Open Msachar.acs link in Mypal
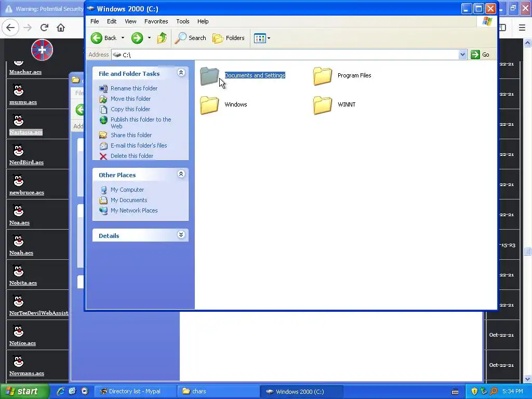This screenshot has height=399, width=532. click(25, 72)
